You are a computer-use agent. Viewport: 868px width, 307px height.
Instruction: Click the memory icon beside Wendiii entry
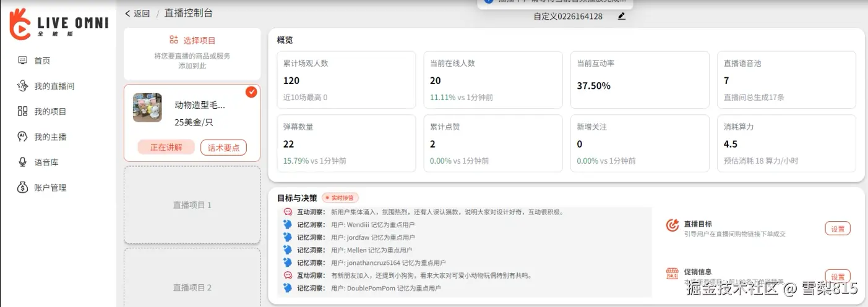288,224
